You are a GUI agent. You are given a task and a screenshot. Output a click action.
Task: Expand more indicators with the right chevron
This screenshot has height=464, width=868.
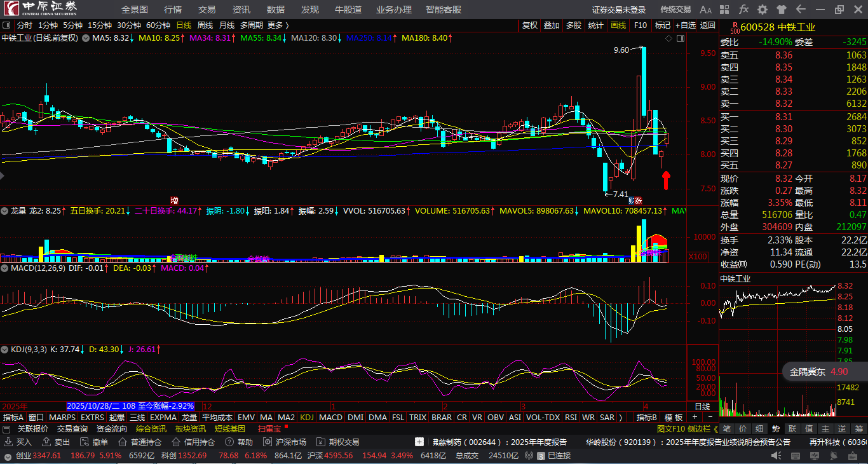pyautogui.click(x=621, y=418)
